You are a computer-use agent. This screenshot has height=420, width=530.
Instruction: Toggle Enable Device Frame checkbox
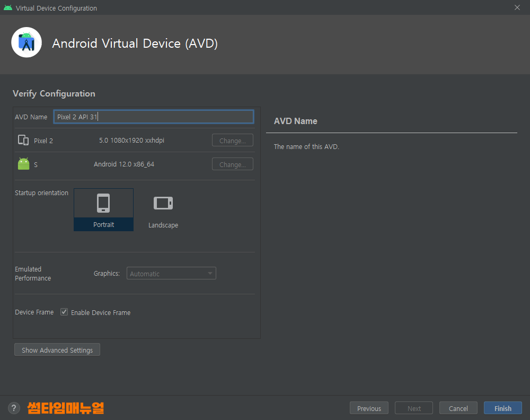[64, 312]
